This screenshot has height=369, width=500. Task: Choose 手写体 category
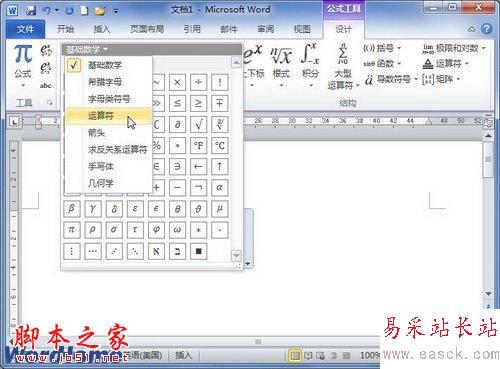click(109, 166)
